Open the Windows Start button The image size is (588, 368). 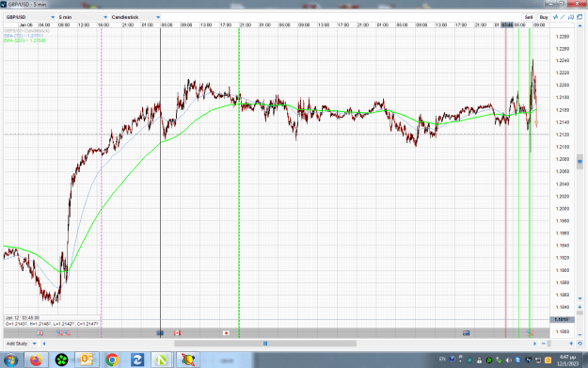click(10, 360)
